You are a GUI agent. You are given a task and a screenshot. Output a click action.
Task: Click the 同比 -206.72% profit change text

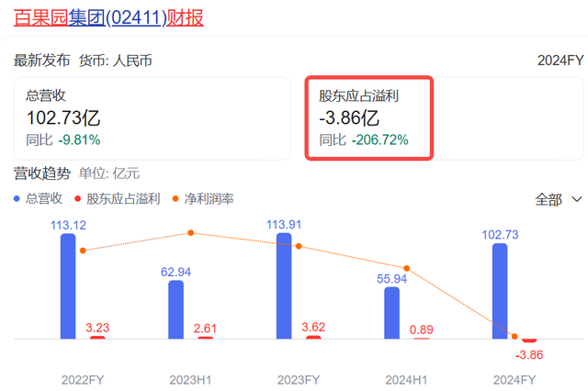[364, 140]
